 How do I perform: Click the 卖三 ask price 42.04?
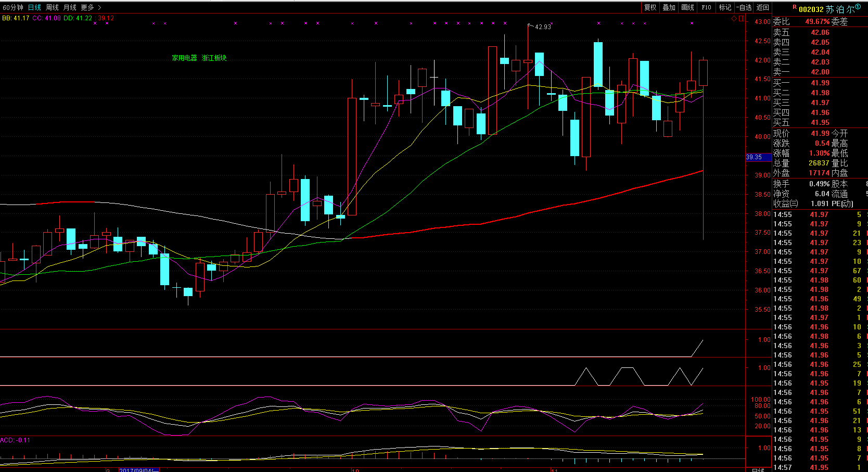click(820, 52)
